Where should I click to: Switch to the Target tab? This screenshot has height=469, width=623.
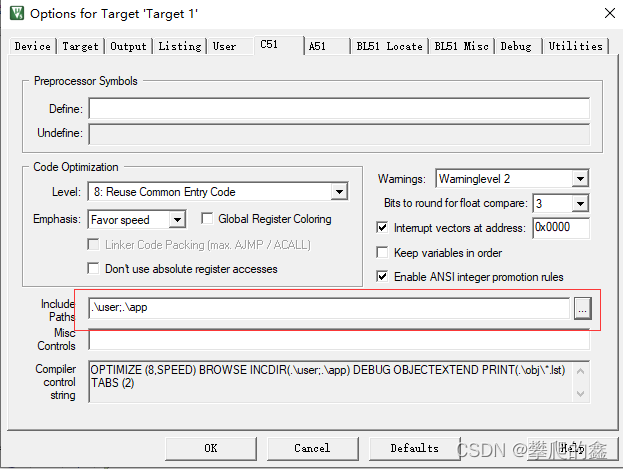80,46
